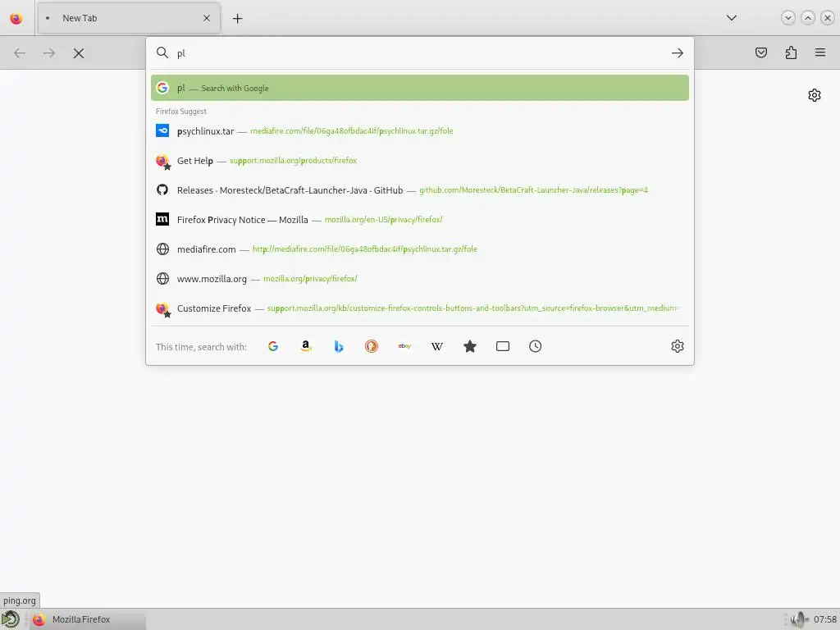Viewport: 840px width, 630px height.
Task: Click in the address bar text field
Action: 421,53
